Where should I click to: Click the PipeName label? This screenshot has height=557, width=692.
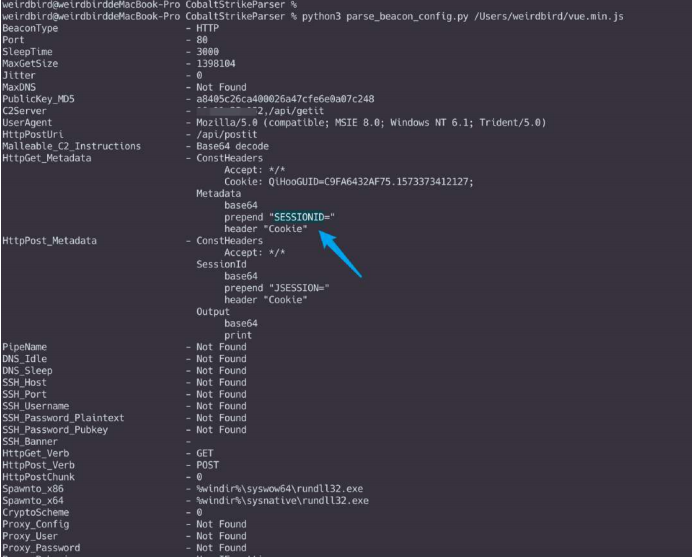[x=25, y=347]
